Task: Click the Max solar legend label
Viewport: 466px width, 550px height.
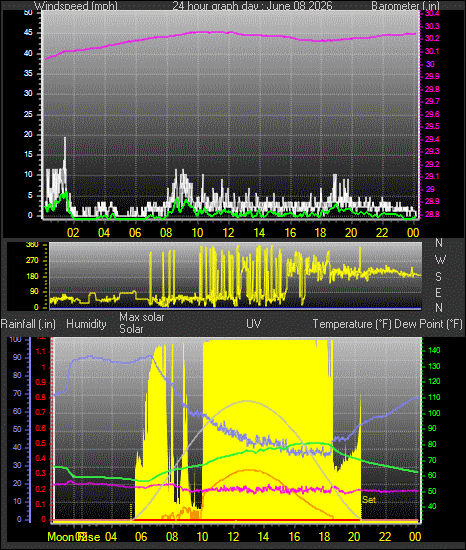Action: click(142, 317)
